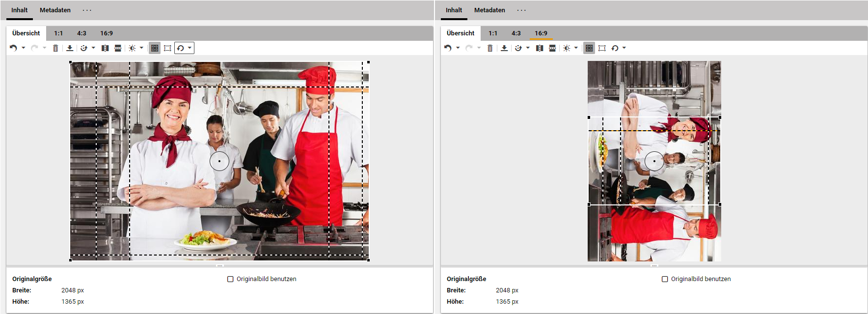
Task: Open the Metadaten tab in the right panel
Action: coord(489,10)
